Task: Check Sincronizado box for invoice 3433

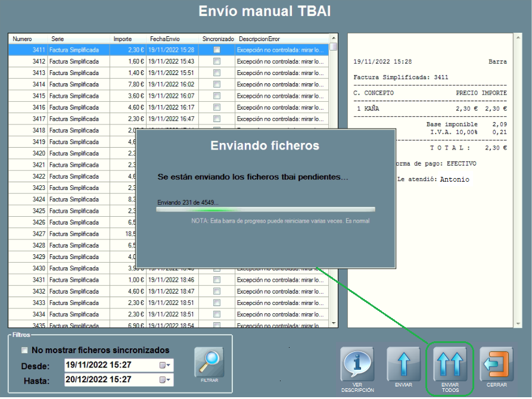Action: 217,303
